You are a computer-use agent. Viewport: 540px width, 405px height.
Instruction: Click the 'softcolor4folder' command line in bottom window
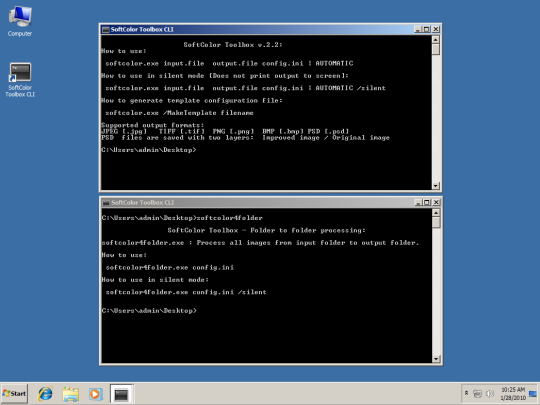click(182, 218)
